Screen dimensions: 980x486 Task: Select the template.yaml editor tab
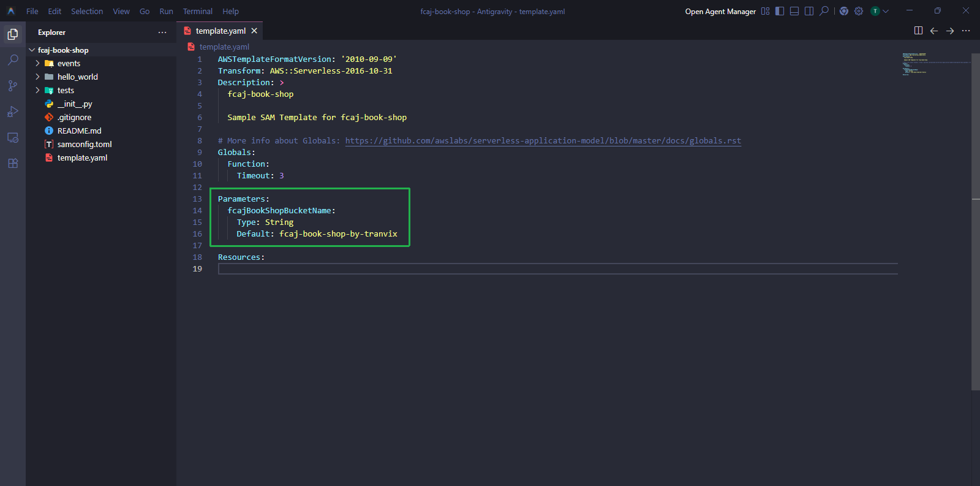point(220,31)
